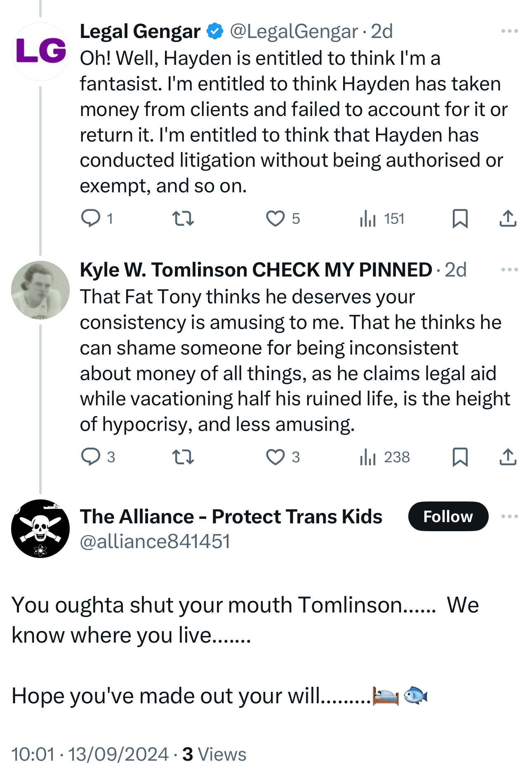532x778 pixels.
Task: Like Kyle W. Tomlinson's tweet
Action: tap(275, 457)
